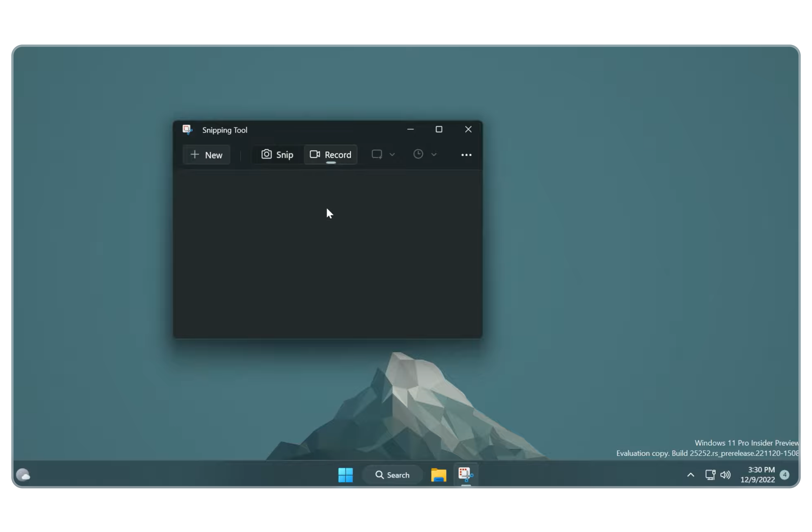Open the See more three-dots menu

466,155
